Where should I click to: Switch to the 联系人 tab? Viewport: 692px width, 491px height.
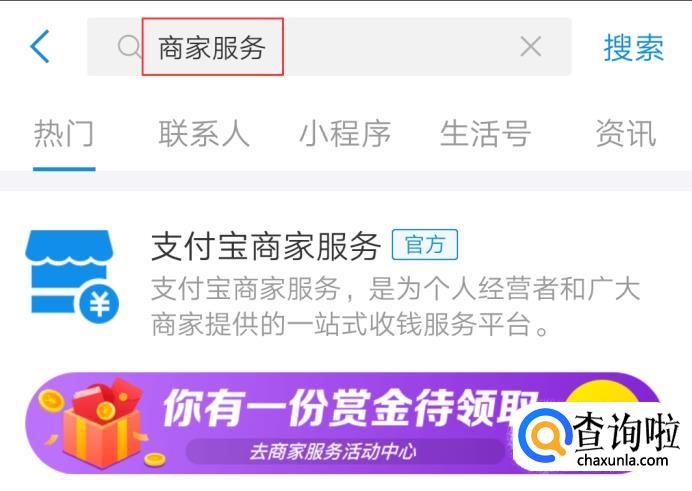point(204,133)
